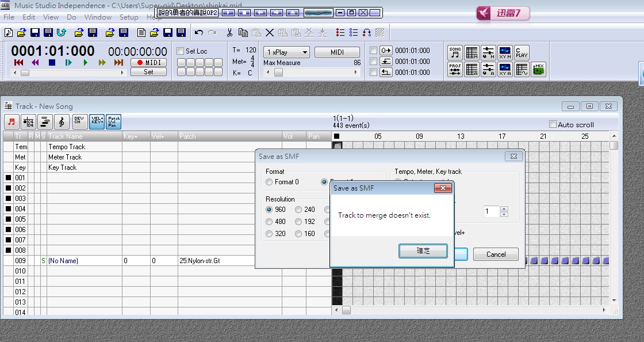Click the Set button below MIDI record
Image resolution: width=644 pixels, height=342 pixels.
coord(149,72)
